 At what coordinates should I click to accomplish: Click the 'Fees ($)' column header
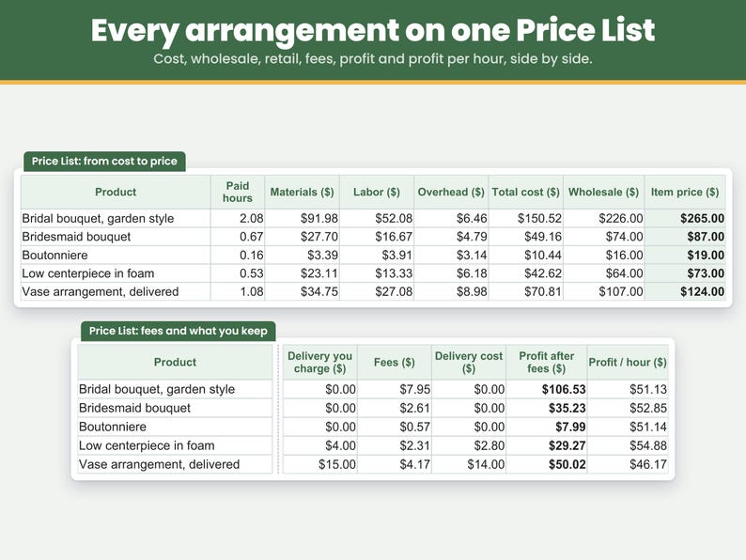click(x=395, y=362)
